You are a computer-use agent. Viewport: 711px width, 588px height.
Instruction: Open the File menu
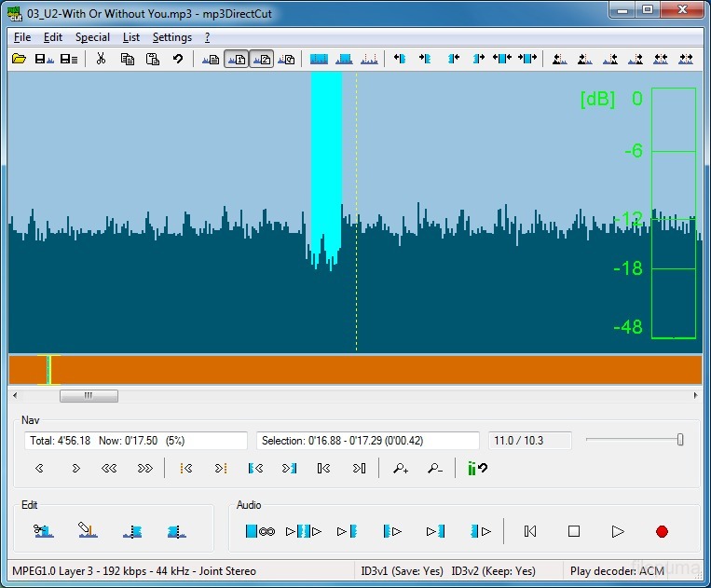point(22,37)
